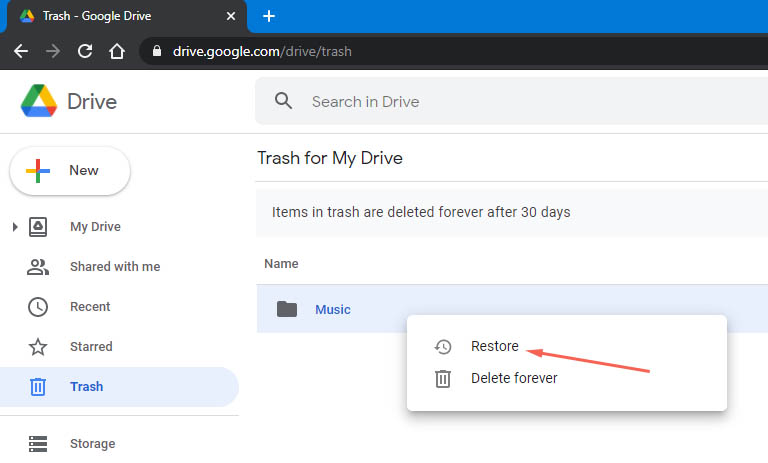768x463 pixels.
Task: Click the padlock site info icon
Action: point(157,51)
